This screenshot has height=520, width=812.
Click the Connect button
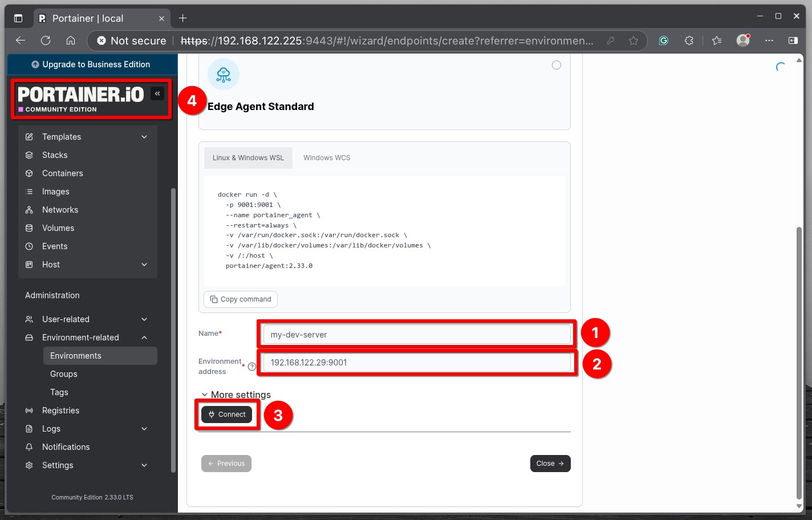[226, 415]
